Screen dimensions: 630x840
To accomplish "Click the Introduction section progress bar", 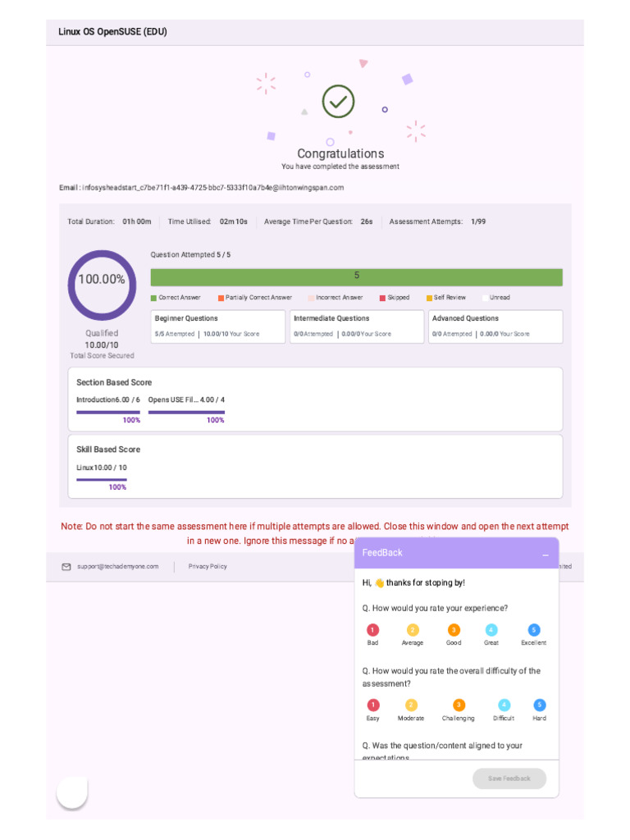I will click(108, 412).
